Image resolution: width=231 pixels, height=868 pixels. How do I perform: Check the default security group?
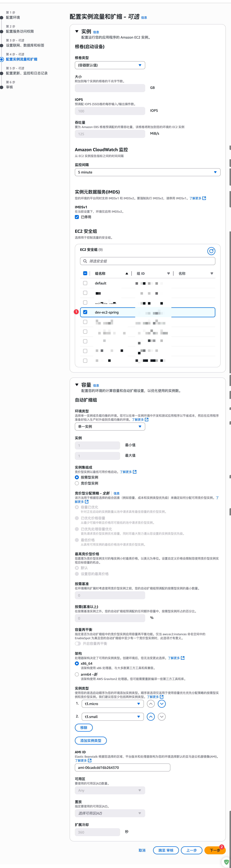pos(85,283)
